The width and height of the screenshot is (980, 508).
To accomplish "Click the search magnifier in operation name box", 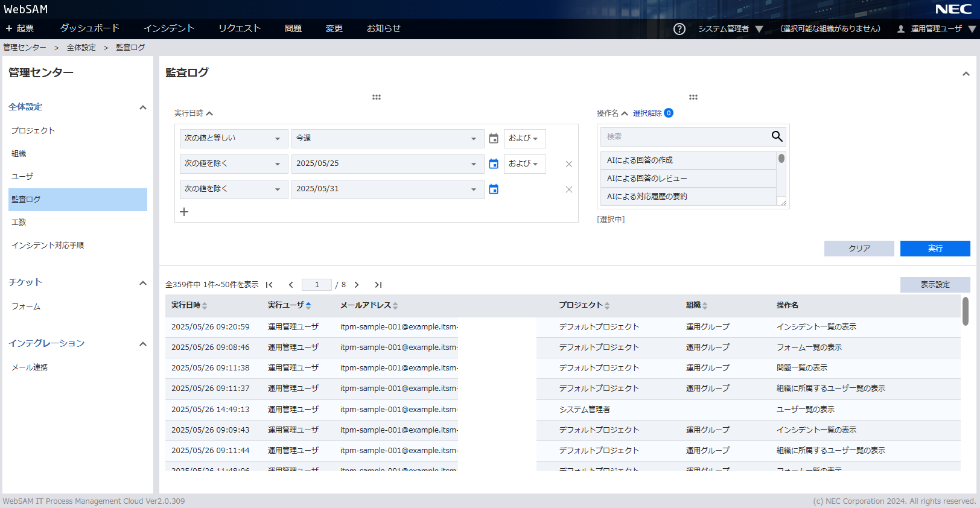I will (x=777, y=137).
